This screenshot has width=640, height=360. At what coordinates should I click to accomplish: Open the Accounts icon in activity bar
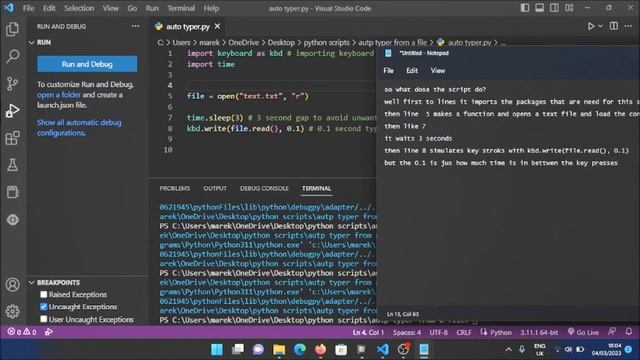pos(12,284)
